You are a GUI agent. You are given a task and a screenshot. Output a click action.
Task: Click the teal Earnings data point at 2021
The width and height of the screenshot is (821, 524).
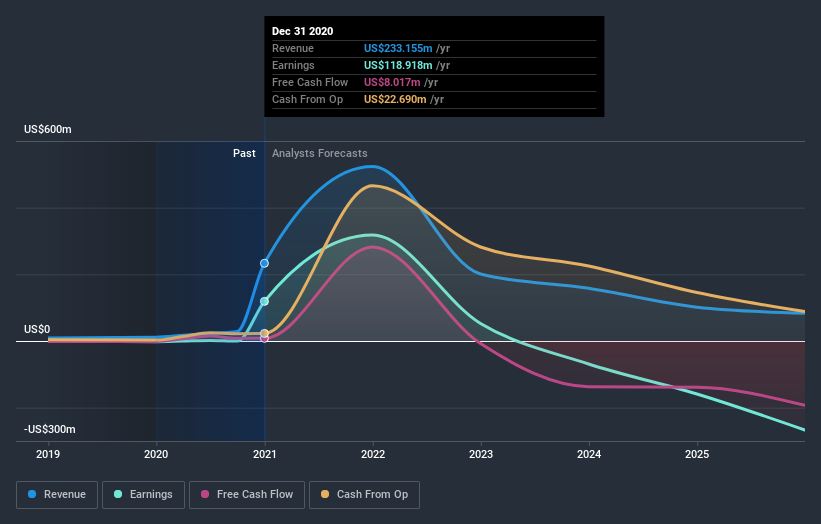pos(264,302)
